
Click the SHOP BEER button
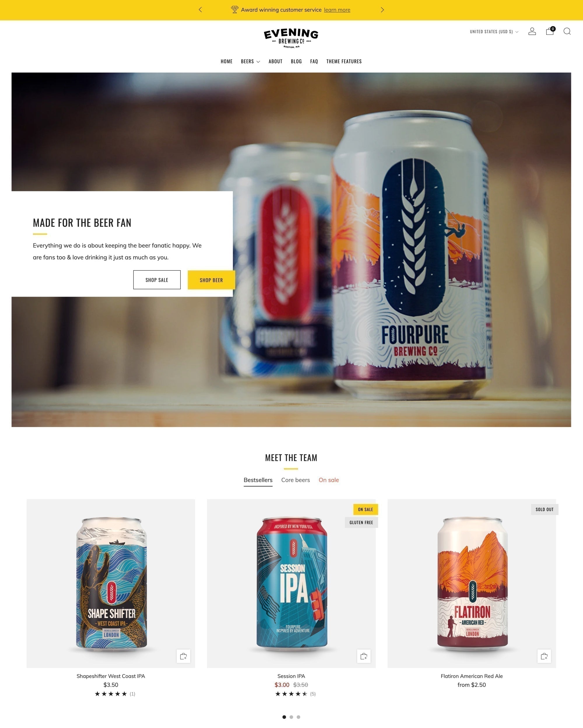tap(210, 279)
